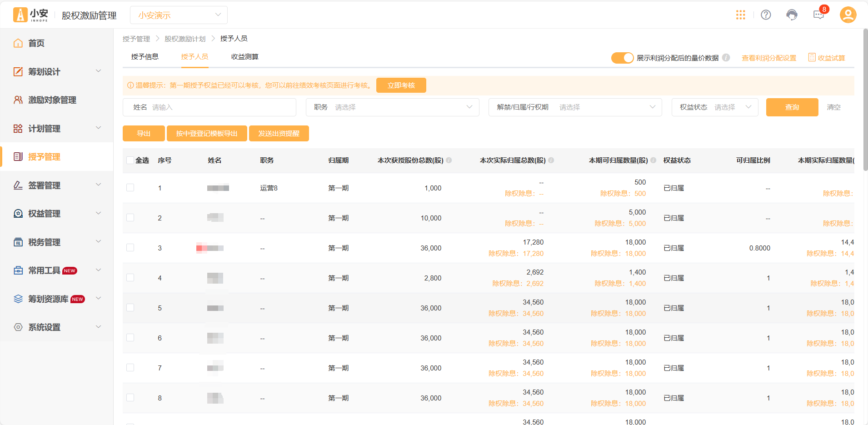Click the 权益管理 badge icon
Image resolution: width=868 pixels, height=425 pixels.
[18, 214]
